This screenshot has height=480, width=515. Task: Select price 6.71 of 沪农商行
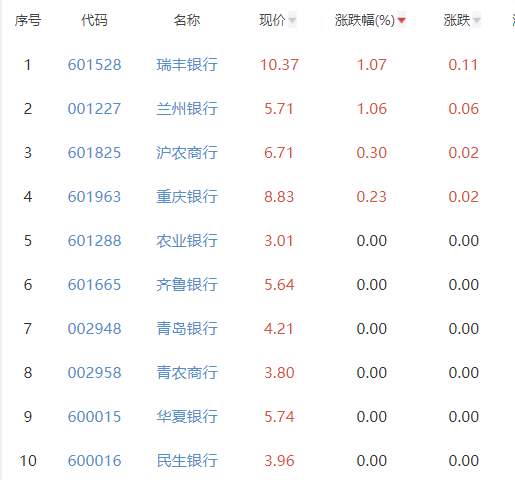(x=279, y=153)
